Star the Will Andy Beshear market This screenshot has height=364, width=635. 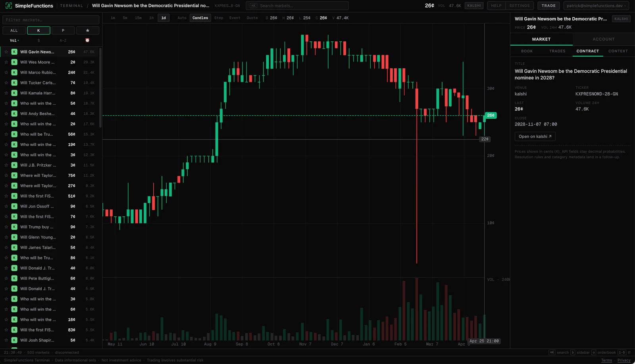pyautogui.click(x=6, y=114)
